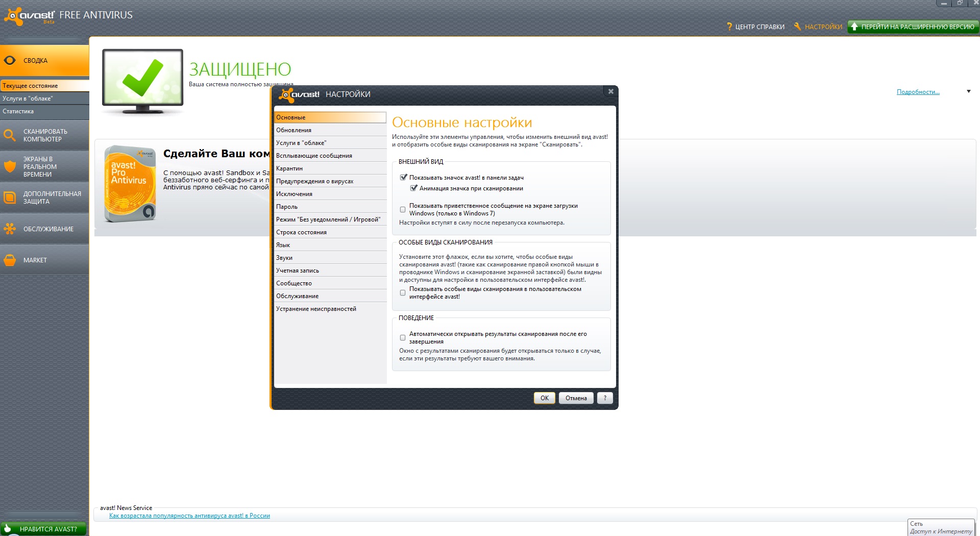Enable the Windows welcome screen message checkbox
The width and height of the screenshot is (980, 536).
pyautogui.click(x=403, y=210)
